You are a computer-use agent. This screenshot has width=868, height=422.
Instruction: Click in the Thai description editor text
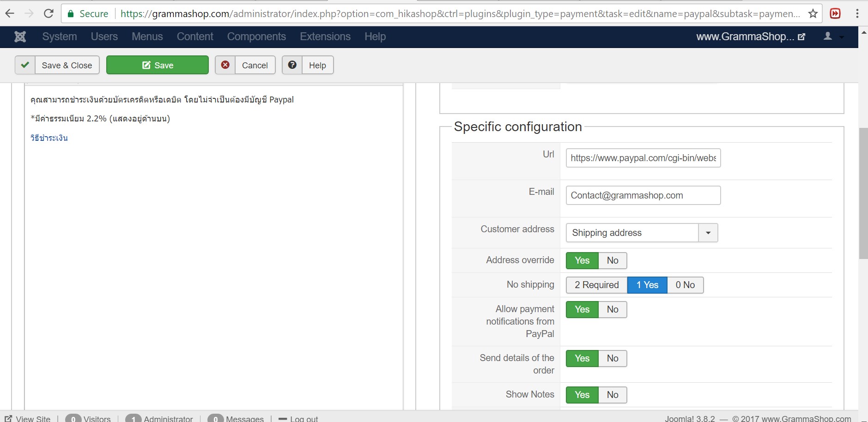point(162,100)
